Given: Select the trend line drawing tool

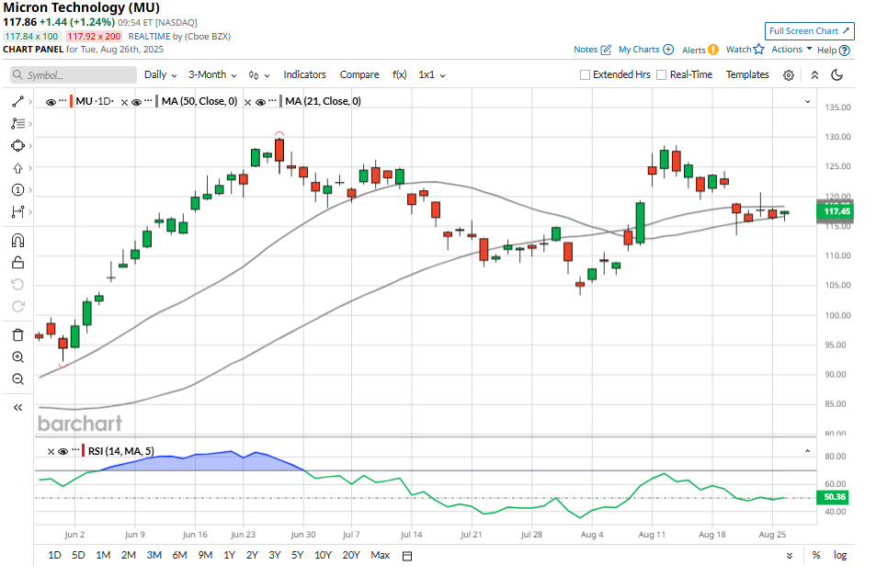Looking at the screenshot, I should tap(17, 102).
